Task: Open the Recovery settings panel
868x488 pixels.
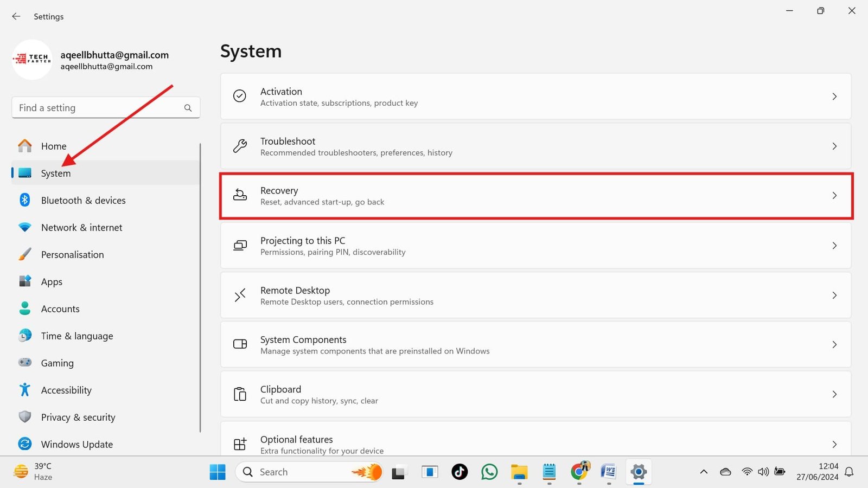Action: 536,196
